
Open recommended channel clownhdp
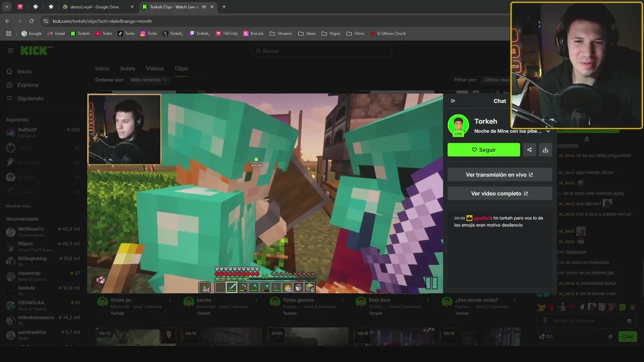click(42, 276)
